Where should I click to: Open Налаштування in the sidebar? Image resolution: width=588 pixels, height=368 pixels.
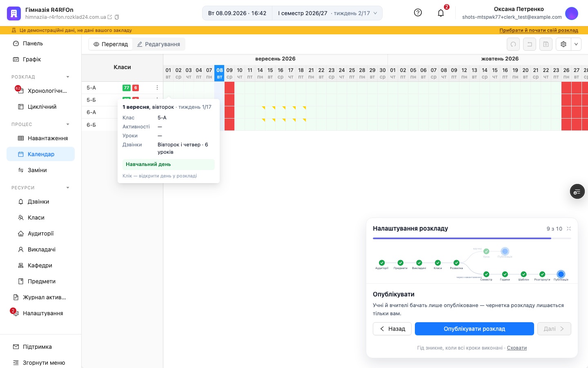[40, 313]
